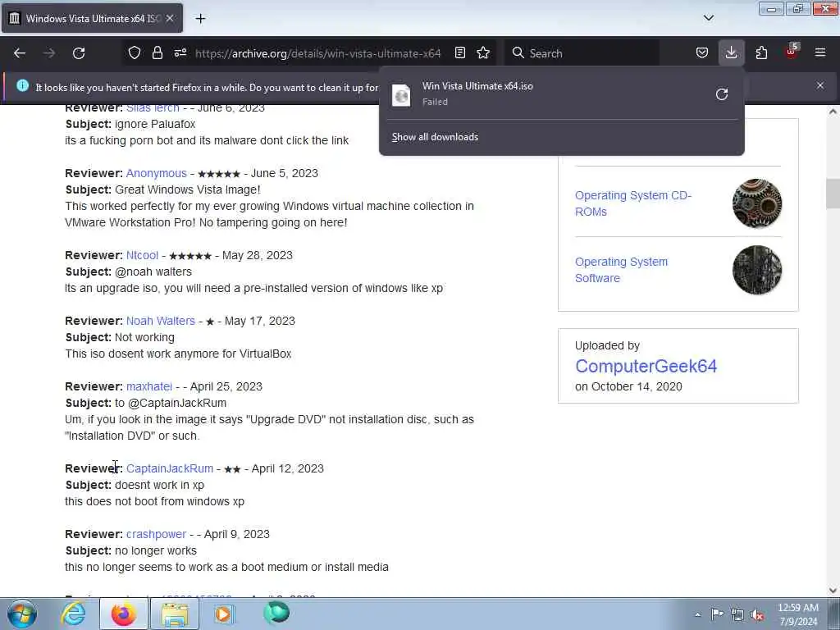The height and width of the screenshot is (630, 840).
Task: Click the scrollbar up arrow
Action: pyautogui.click(x=833, y=112)
